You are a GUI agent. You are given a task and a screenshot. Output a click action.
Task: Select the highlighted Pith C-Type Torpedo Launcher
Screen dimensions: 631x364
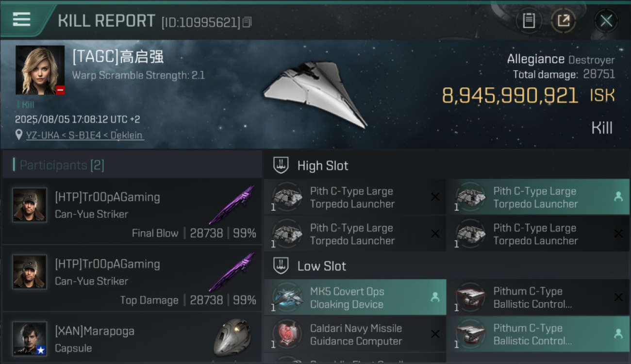[x=538, y=197]
